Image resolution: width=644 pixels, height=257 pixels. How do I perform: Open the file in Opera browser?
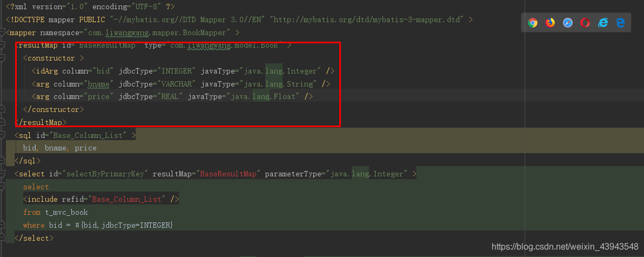click(x=585, y=23)
